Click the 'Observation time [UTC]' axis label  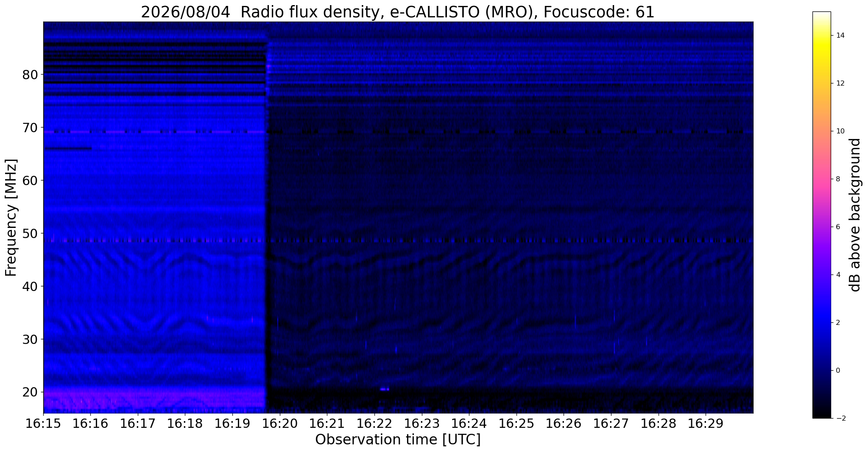tap(398, 440)
